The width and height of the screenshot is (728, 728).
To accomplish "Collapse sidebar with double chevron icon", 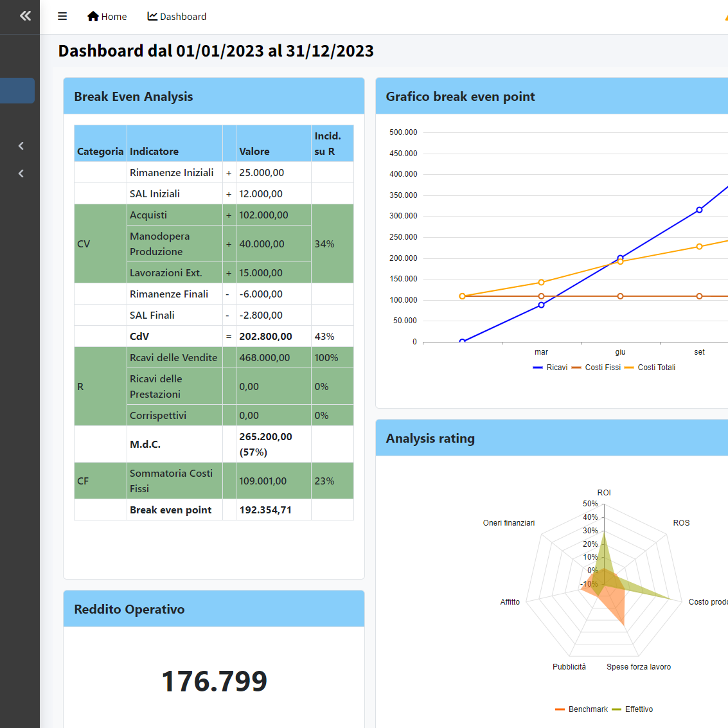I will pos(25,16).
